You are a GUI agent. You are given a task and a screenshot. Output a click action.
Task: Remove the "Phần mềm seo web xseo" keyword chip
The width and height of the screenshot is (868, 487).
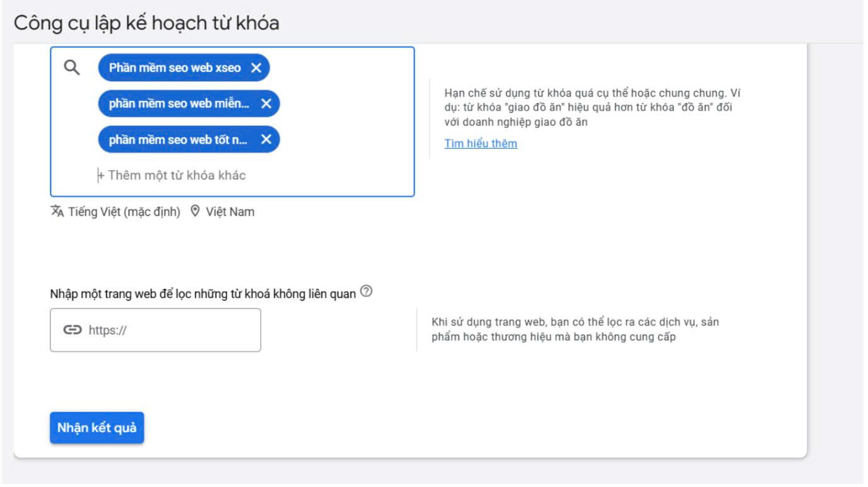(256, 68)
